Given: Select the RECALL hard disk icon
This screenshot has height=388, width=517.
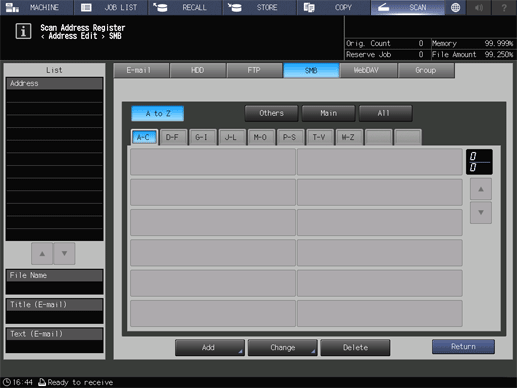Looking at the screenshot, I should click(x=160, y=7).
